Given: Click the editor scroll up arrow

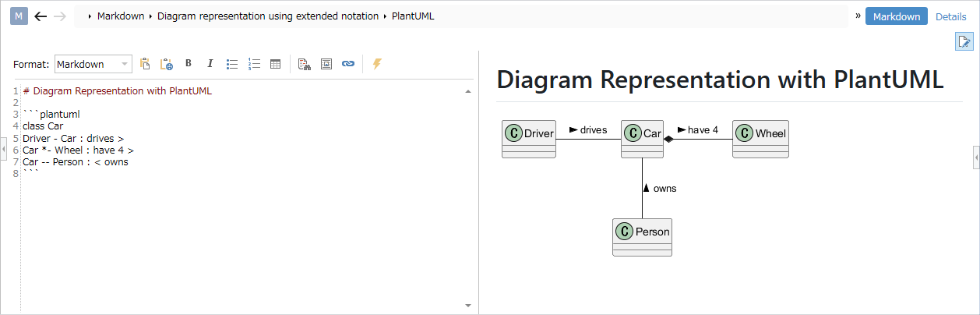Looking at the screenshot, I should [468, 91].
